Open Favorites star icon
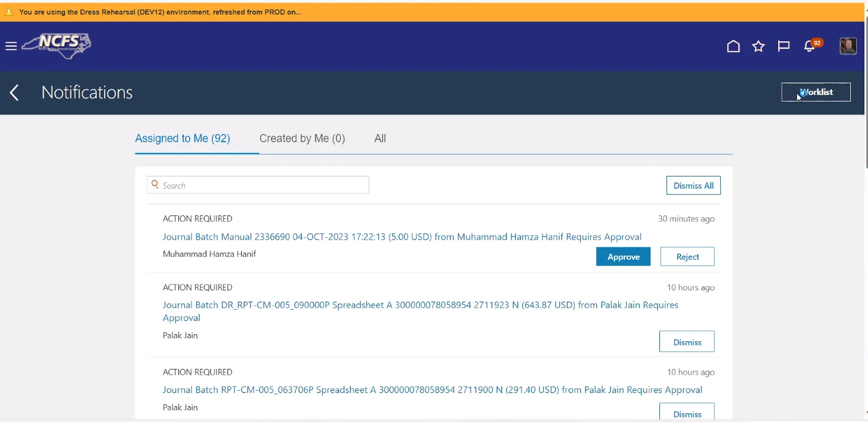The image size is (868, 422). coord(759,46)
